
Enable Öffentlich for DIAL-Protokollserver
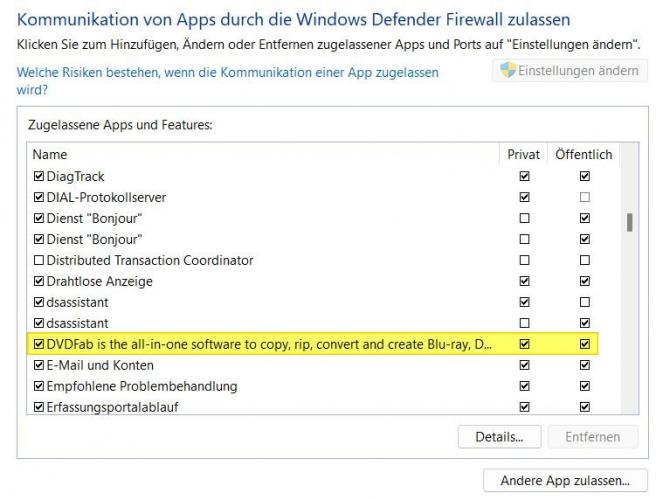coord(585,197)
